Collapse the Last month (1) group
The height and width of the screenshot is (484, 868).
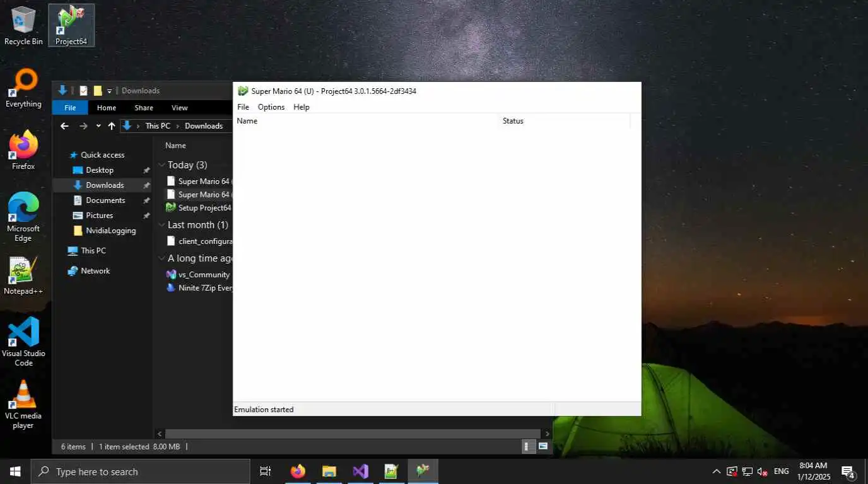click(161, 225)
